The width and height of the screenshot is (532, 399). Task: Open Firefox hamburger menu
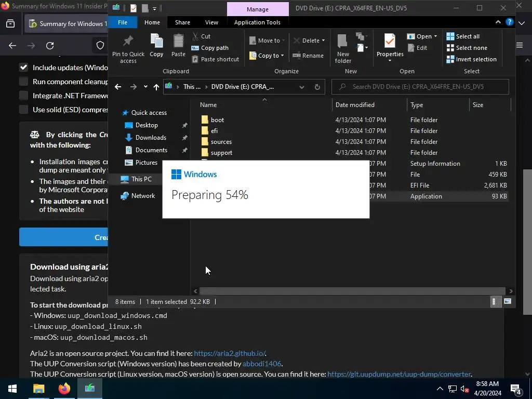(x=520, y=46)
